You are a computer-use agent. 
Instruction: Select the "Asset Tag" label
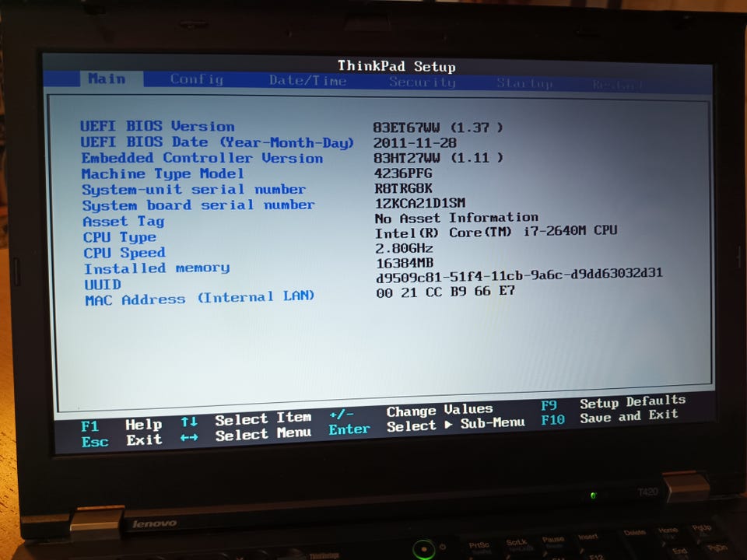click(x=124, y=221)
